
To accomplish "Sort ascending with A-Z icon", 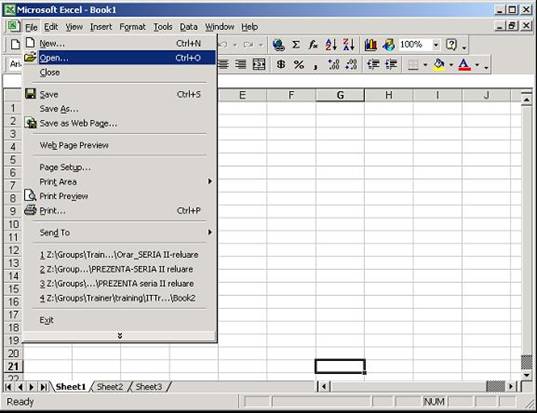I will (x=331, y=45).
